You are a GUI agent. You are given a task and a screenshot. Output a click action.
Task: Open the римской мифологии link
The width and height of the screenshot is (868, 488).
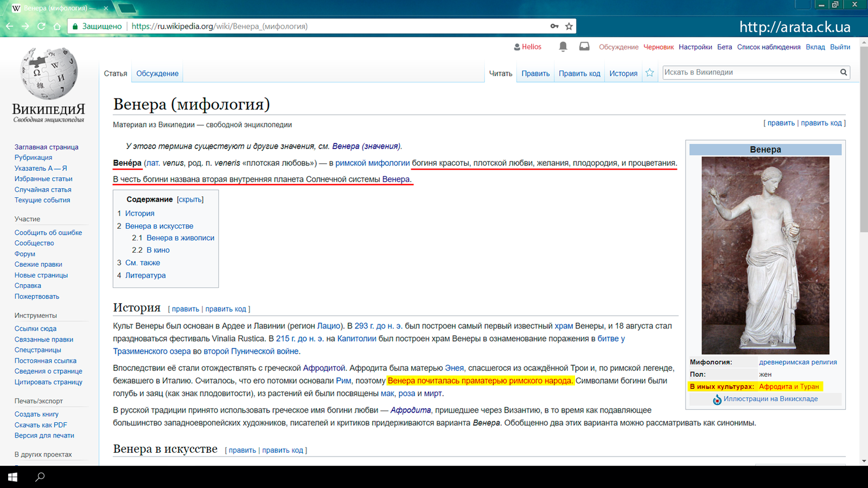(373, 163)
